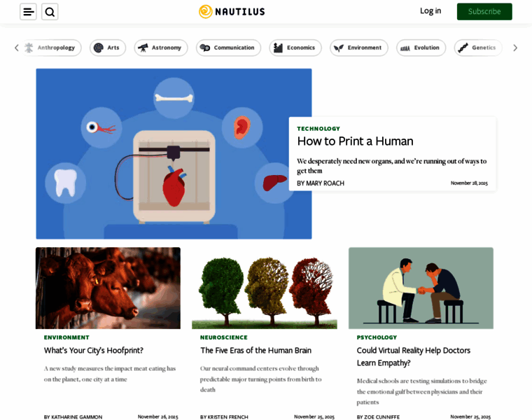This screenshot has width=532, height=420.
Task: Open the Genetics DNA topic
Action: pos(478,48)
